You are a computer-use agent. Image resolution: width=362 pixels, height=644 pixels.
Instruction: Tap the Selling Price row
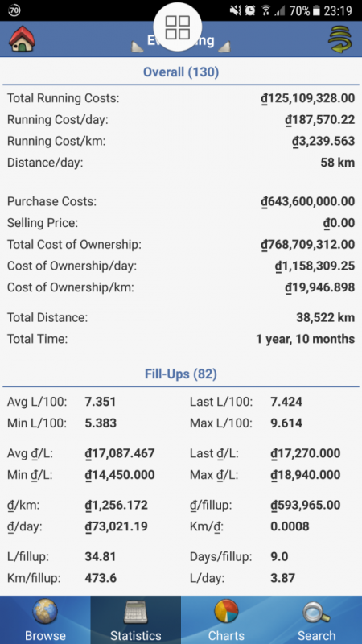tap(181, 223)
